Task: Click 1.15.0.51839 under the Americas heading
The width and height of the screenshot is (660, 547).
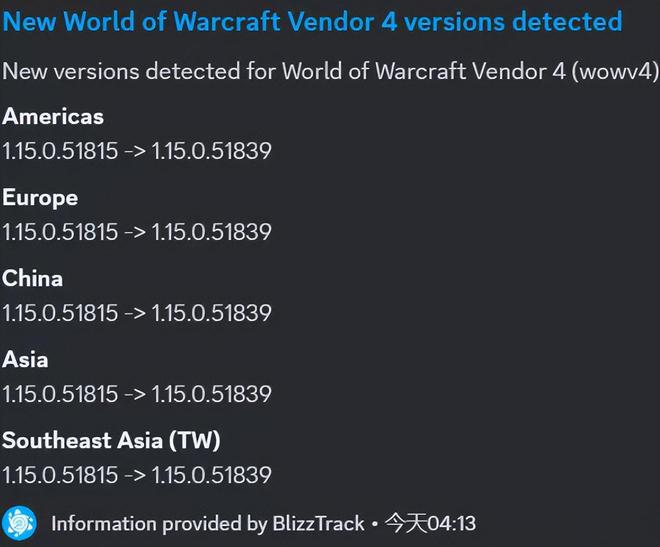Action: (x=212, y=151)
